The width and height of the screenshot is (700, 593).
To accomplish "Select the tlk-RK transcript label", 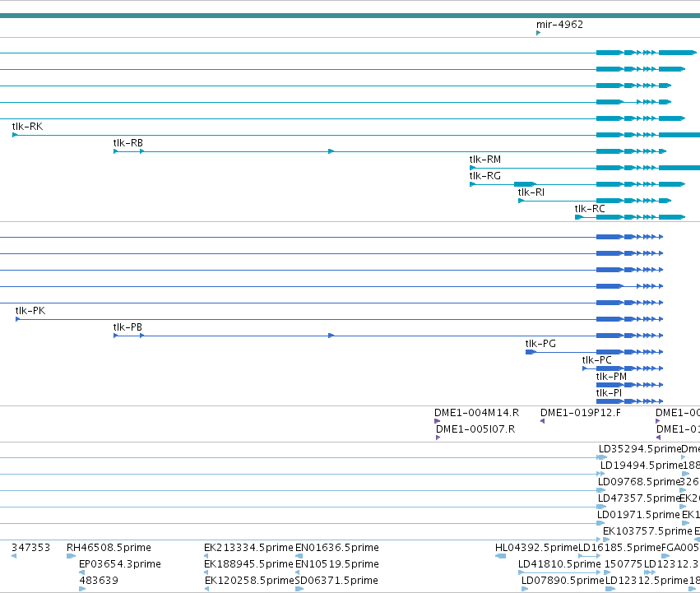I will [x=27, y=127].
